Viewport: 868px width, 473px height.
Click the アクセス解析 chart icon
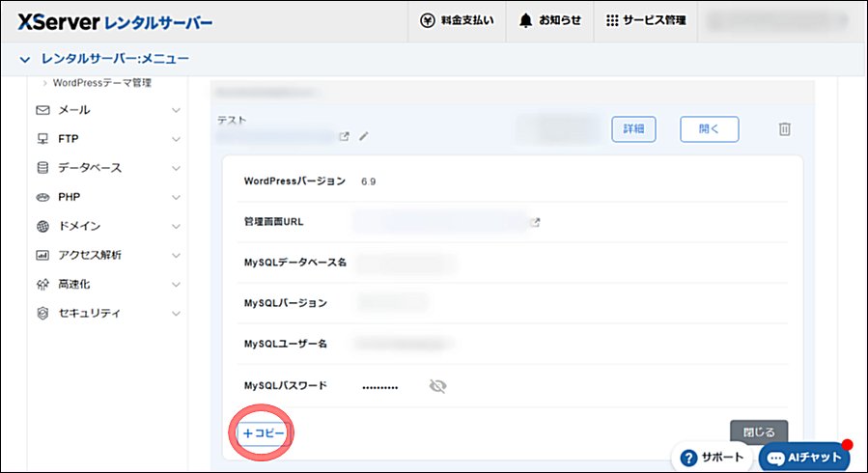tap(42, 255)
